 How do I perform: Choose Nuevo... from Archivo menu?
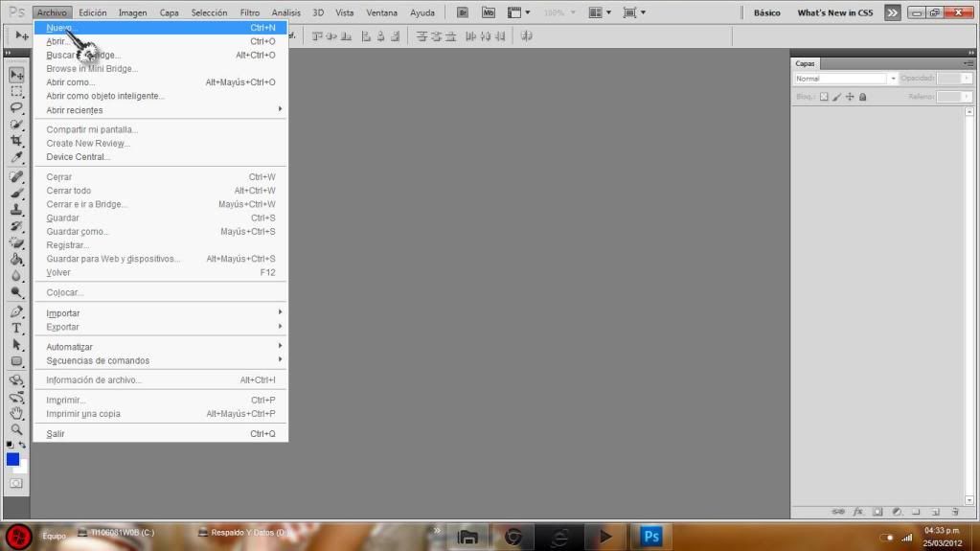tap(161, 28)
